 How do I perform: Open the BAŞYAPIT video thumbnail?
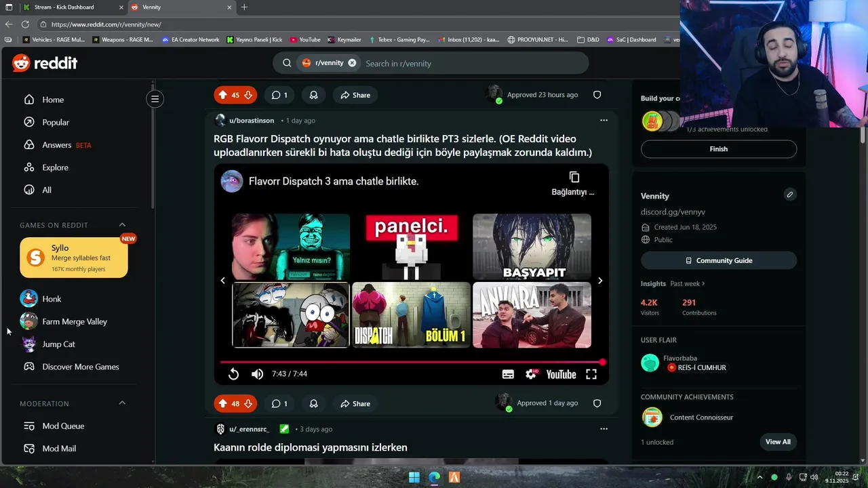pyautogui.click(x=532, y=247)
